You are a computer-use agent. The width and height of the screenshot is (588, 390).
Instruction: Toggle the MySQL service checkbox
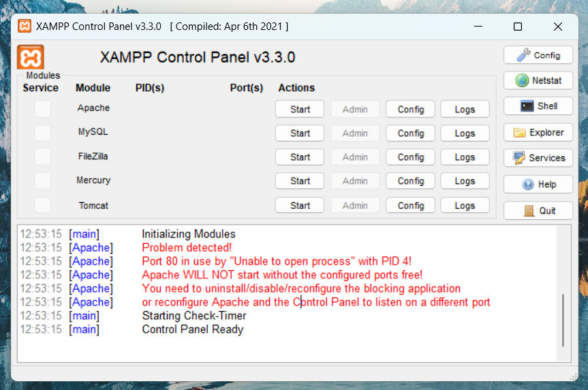[x=42, y=133]
